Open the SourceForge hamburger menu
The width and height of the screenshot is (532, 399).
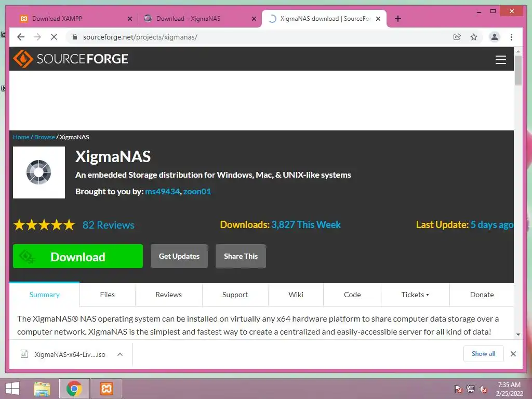tap(500, 60)
